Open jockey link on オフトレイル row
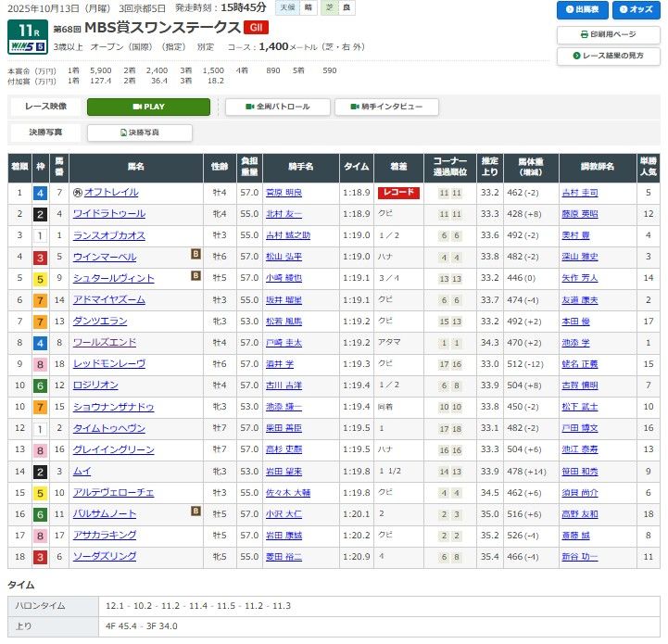This screenshot has height=644, width=668. [x=284, y=193]
